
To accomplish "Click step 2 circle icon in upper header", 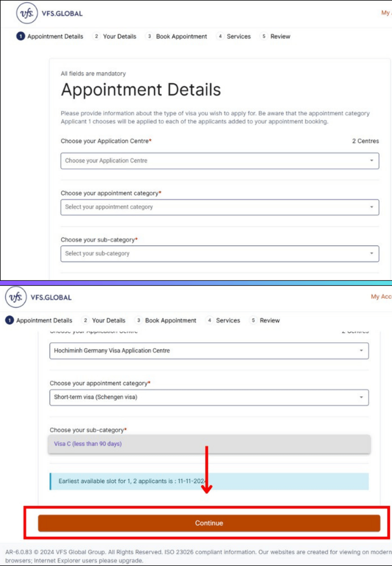I will tap(96, 37).
